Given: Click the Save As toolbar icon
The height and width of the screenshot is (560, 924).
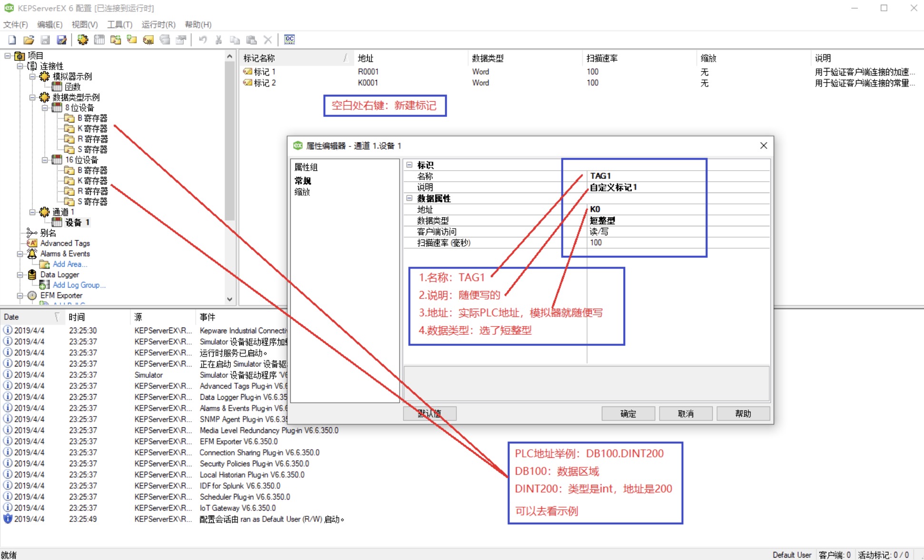Looking at the screenshot, I should point(61,40).
